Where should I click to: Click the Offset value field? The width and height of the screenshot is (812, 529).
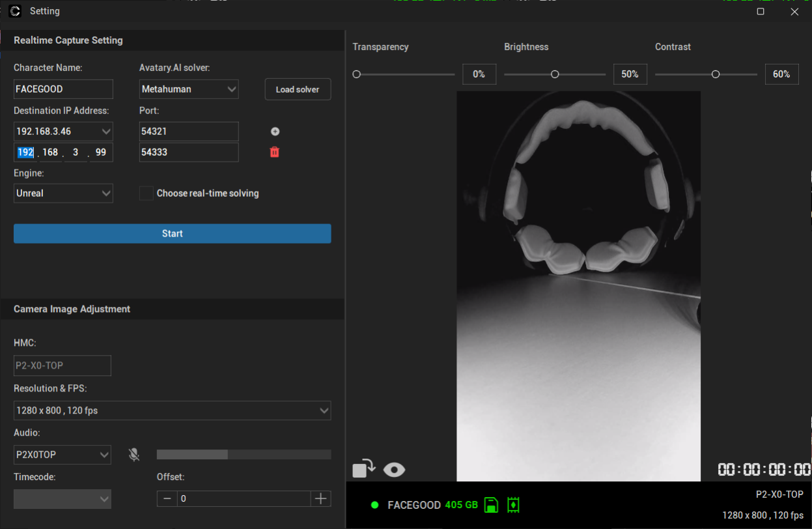(244, 498)
